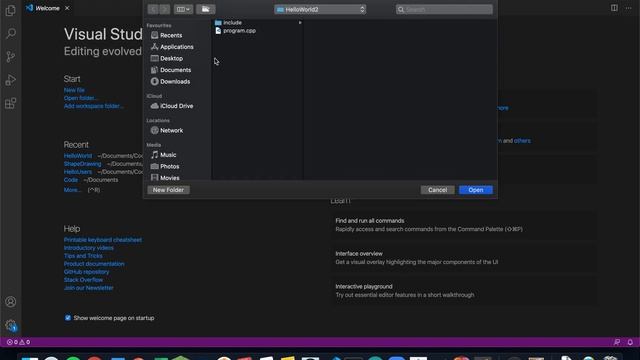Click the notifications bell in status bar
The width and height of the screenshot is (640, 360).
pos(630,342)
